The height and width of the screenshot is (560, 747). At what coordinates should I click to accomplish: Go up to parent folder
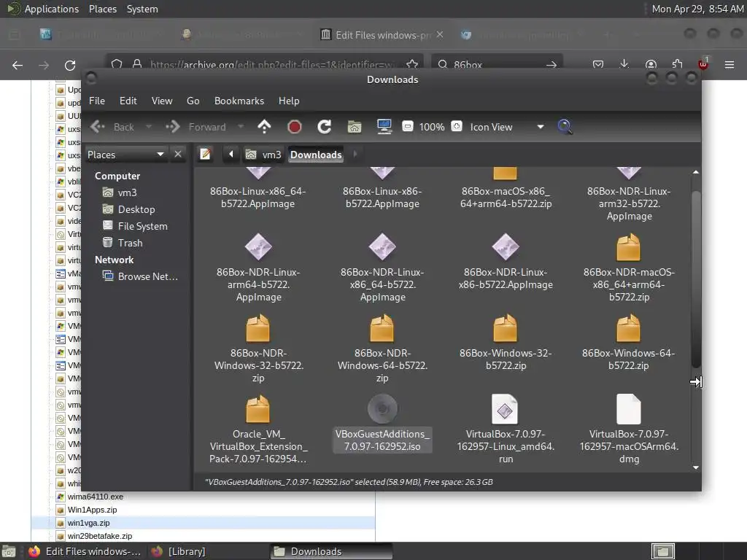point(264,127)
